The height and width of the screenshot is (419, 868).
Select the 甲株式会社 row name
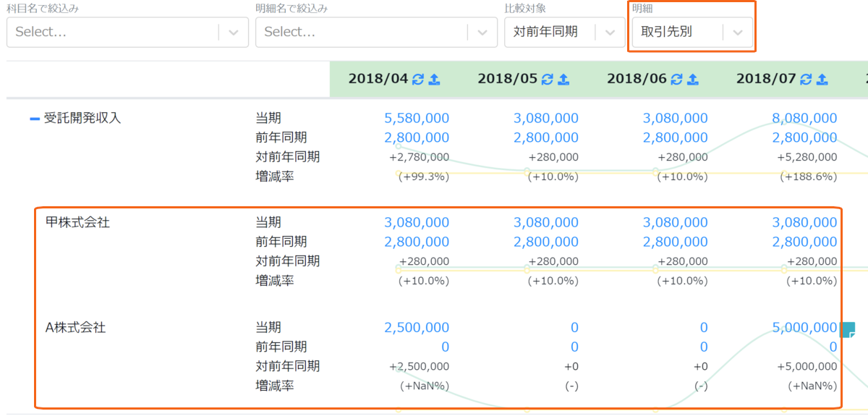tap(77, 222)
